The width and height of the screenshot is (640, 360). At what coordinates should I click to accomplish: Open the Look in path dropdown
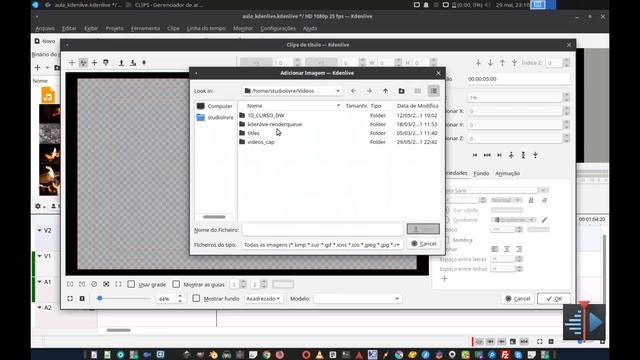click(292, 91)
